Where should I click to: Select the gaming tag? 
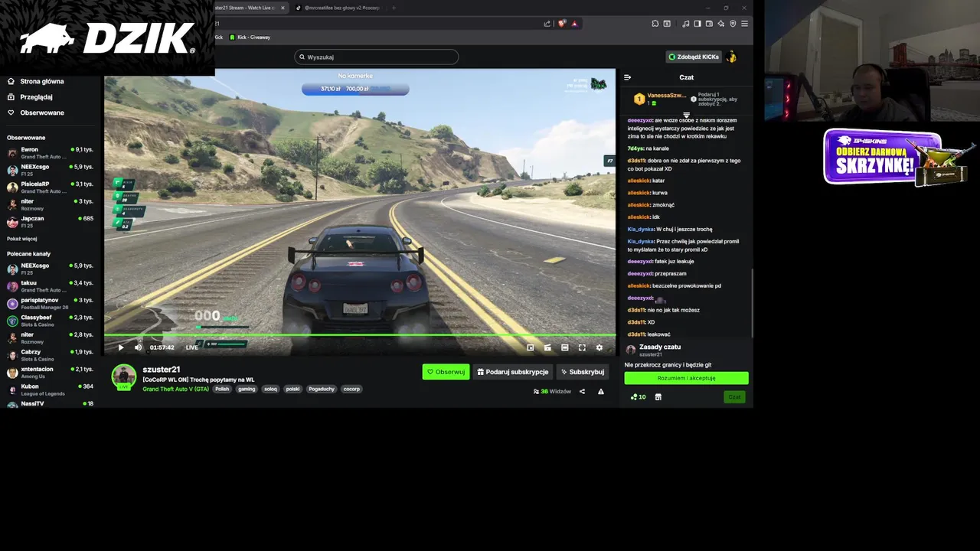coord(247,389)
